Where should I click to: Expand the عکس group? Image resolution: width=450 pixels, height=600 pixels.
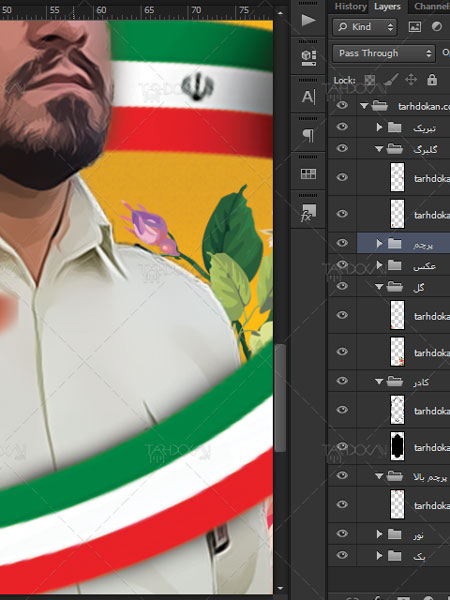pos(379,265)
